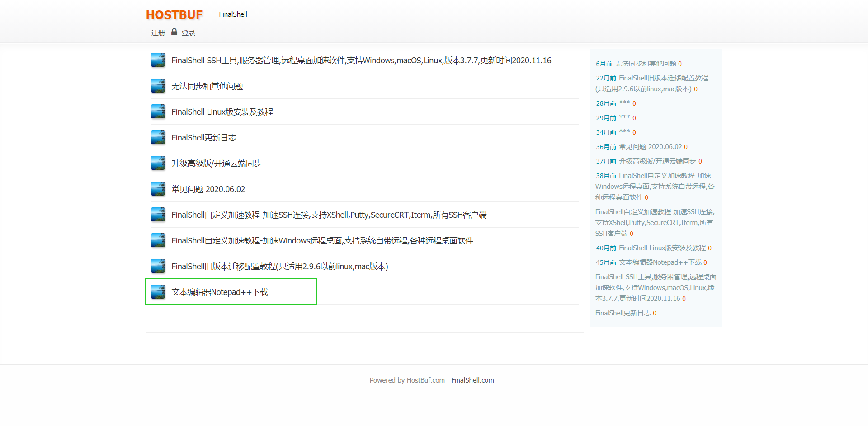Image resolution: width=868 pixels, height=426 pixels.
Task: Click the HOSTBUF logo
Action: [174, 14]
